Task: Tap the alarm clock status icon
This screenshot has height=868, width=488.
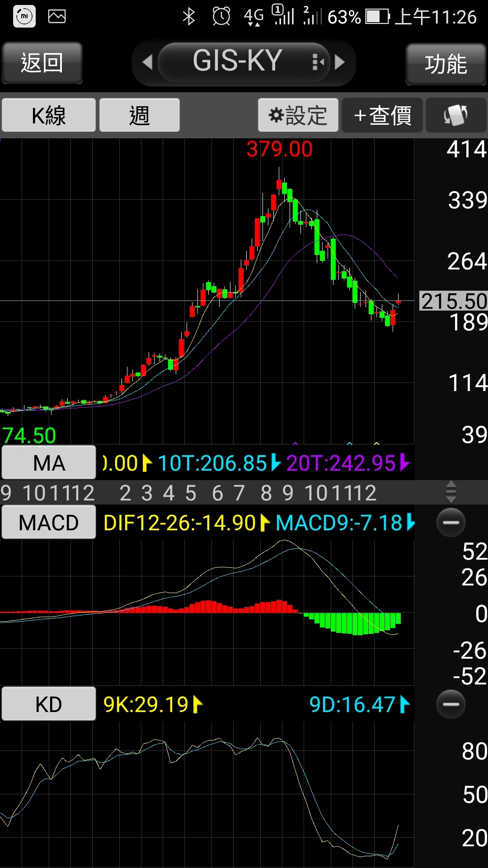Action: 221,17
